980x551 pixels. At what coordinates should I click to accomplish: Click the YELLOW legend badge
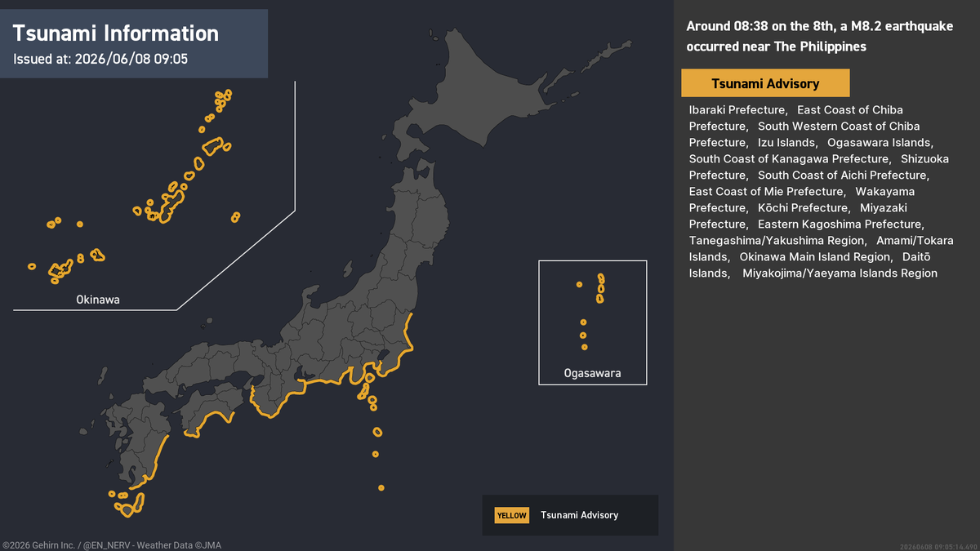tap(512, 515)
